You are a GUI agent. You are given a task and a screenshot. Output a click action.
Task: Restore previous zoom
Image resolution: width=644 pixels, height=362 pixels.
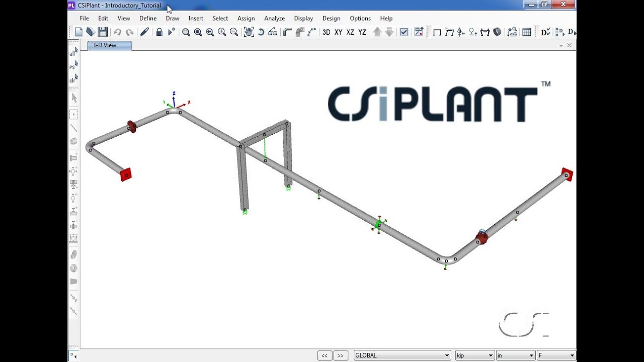(x=210, y=32)
